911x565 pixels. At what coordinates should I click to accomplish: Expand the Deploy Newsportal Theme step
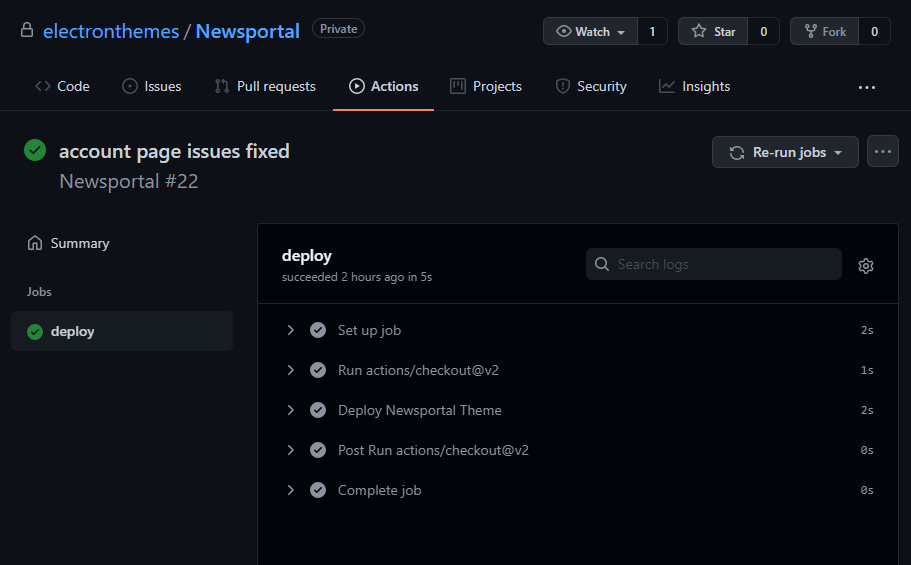tap(290, 410)
